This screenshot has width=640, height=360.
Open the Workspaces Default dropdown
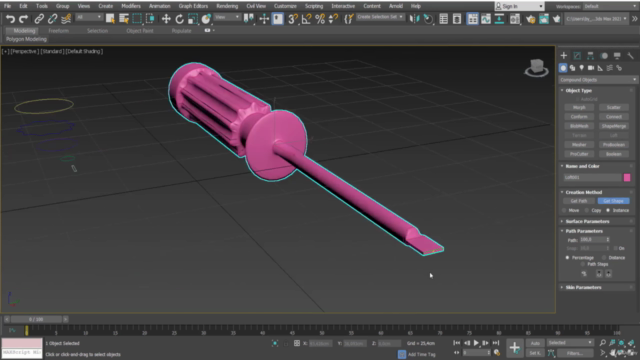coord(611,7)
